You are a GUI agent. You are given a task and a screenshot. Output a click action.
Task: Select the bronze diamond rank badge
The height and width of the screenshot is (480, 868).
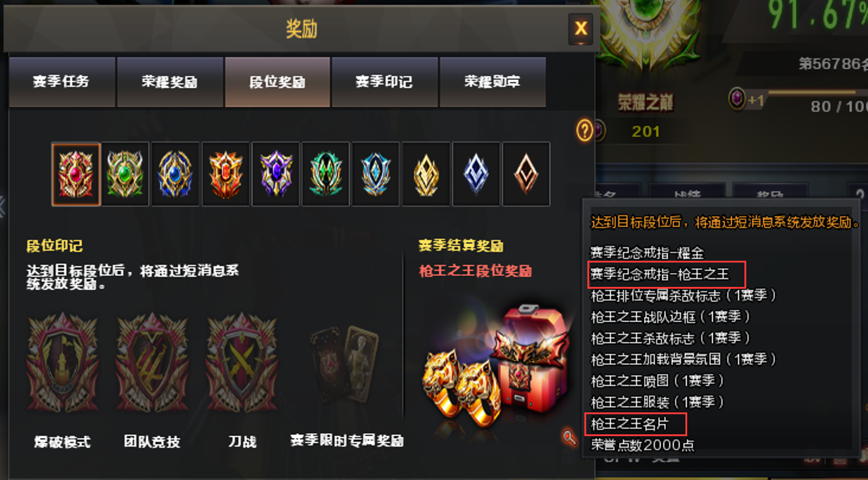527,174
